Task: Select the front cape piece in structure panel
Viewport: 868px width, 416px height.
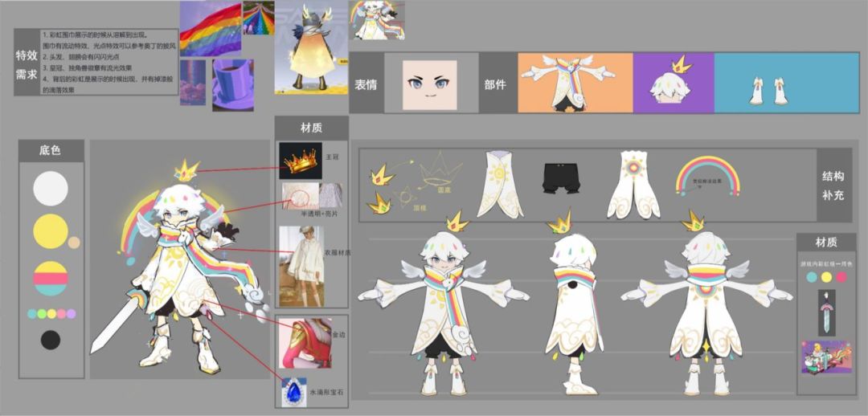Action: (500, 184)
